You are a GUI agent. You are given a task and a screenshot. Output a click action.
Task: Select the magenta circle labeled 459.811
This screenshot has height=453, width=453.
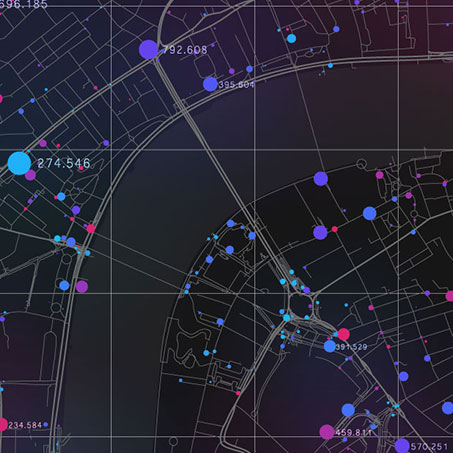[327, 432]
